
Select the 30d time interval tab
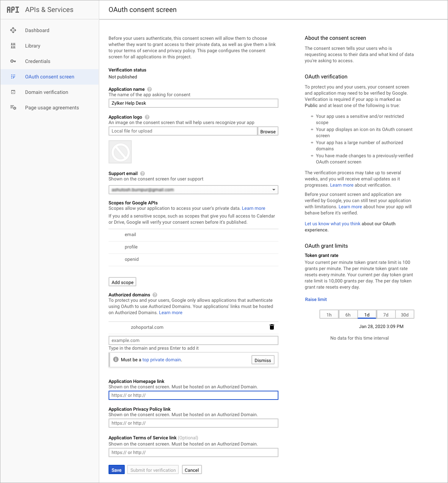[x=405, y=315]
